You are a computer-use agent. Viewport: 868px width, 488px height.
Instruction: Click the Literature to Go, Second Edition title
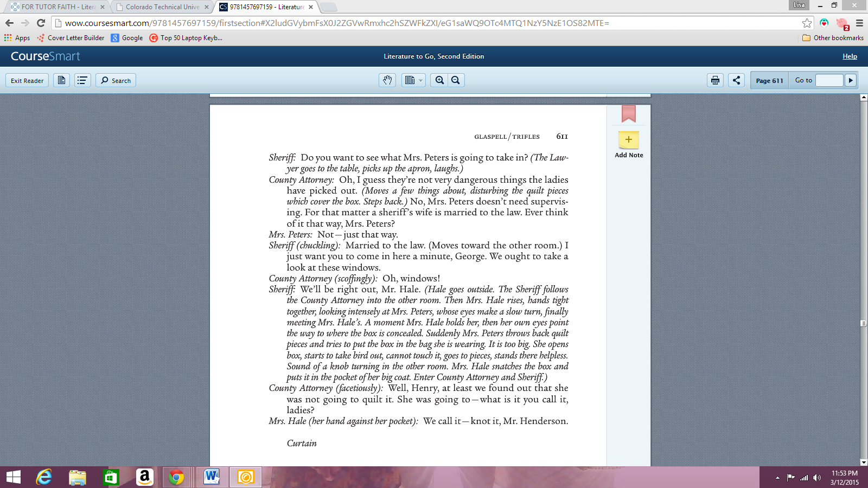pos(434,56)
